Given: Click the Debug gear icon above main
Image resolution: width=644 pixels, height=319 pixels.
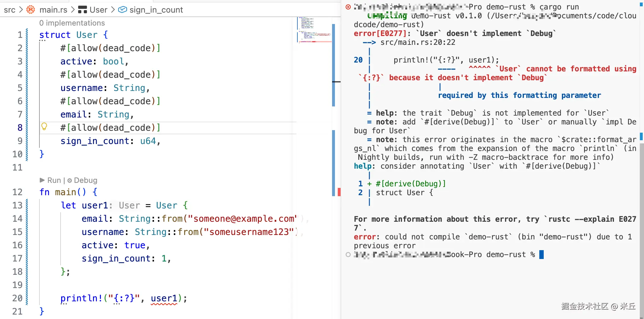Looking at the screenshot, I should coord(70,180).
